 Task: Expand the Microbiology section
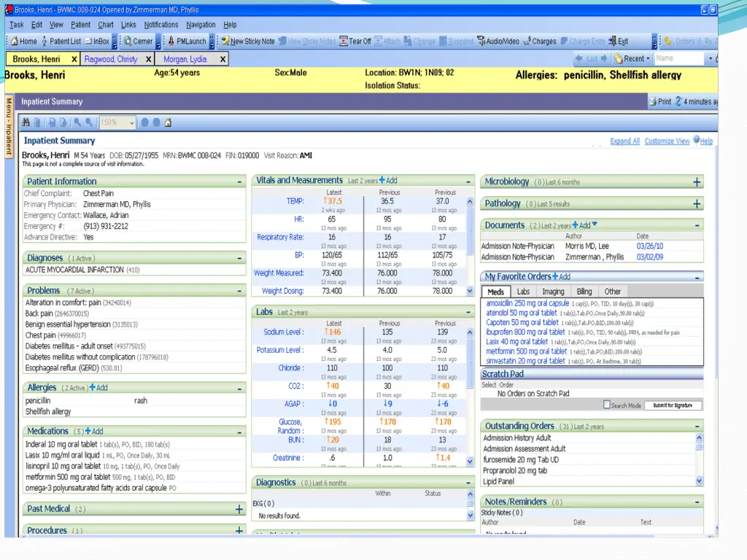[697, 182]
